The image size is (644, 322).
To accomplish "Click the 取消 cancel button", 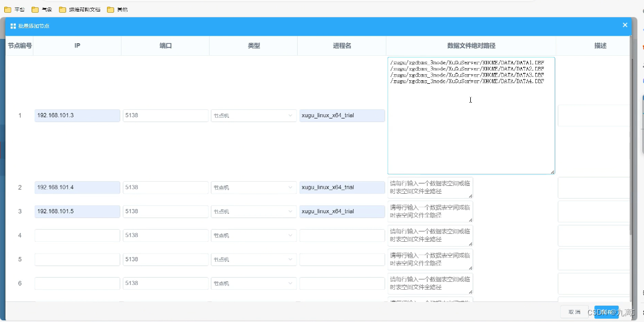I will [574, 312].
